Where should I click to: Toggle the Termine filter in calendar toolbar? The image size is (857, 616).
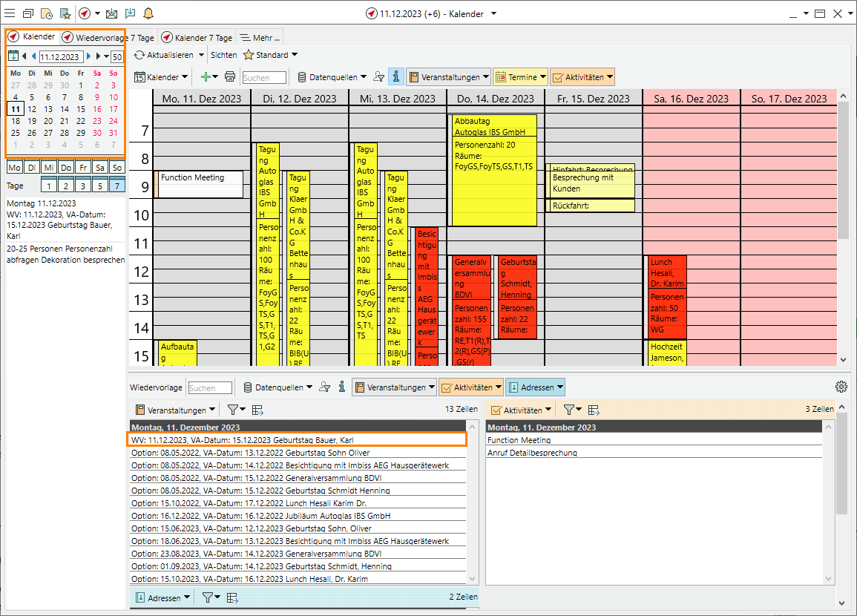(x=520, y=77)
